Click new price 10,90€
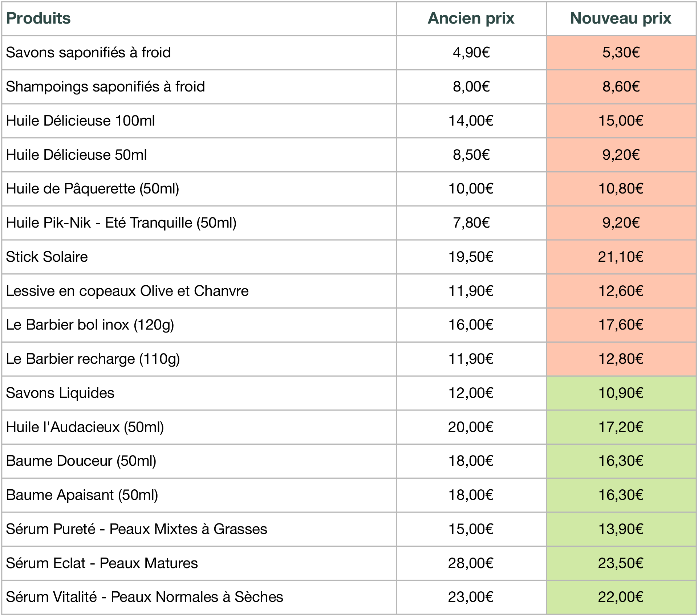Screen dimensions: 698x616 pyautogui.click(x=621, y=393)
